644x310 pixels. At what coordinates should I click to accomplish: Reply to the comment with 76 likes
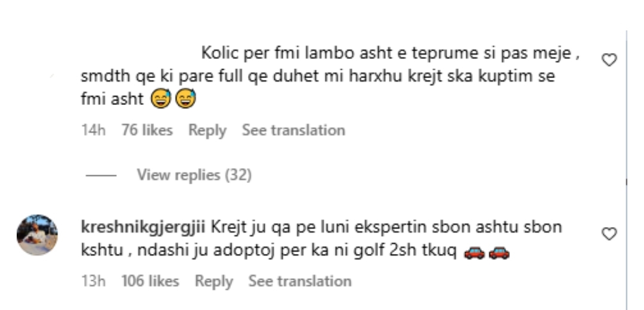pyautogui.click(x=208, y=130)
